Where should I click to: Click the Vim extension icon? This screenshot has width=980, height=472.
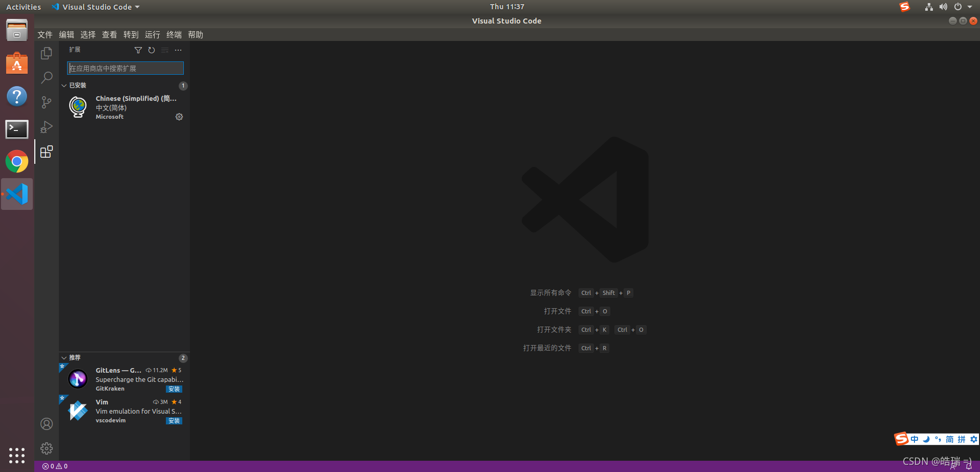tap(78, 411)
